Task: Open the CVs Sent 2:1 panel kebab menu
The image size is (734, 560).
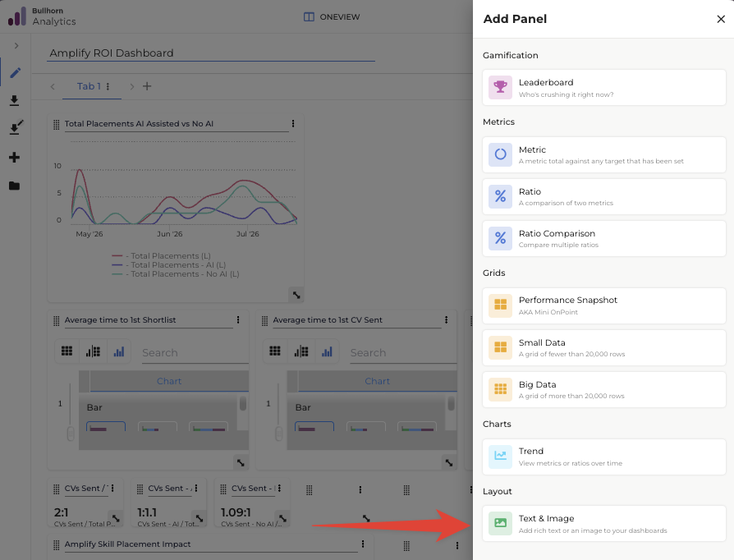Action: point(112,489)
